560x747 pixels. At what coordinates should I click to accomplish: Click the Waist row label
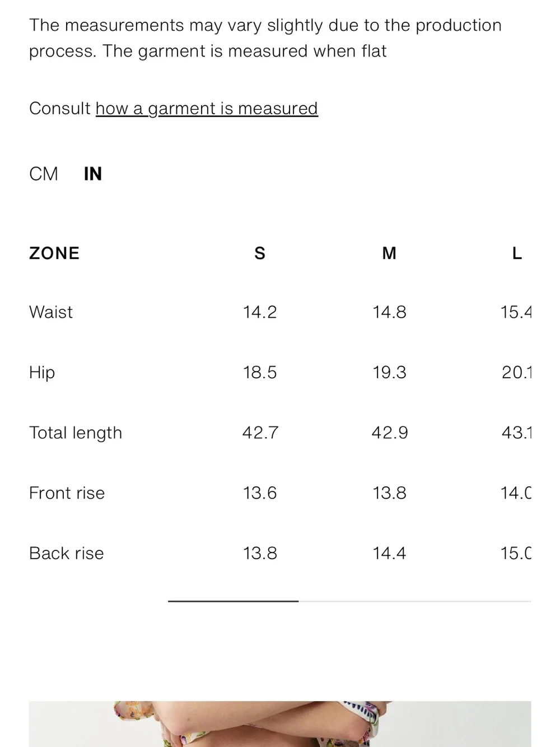[51, 312]
